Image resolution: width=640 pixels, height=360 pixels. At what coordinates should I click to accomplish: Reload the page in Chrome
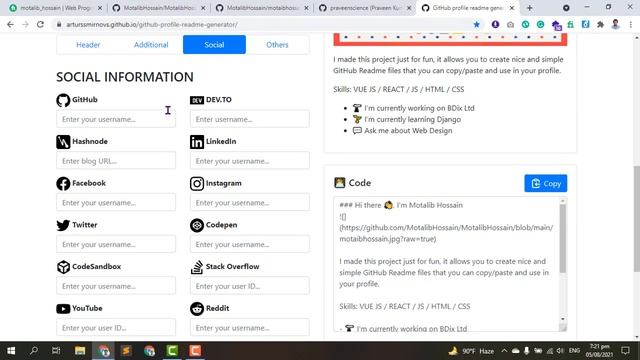click(x=40, y=24)
